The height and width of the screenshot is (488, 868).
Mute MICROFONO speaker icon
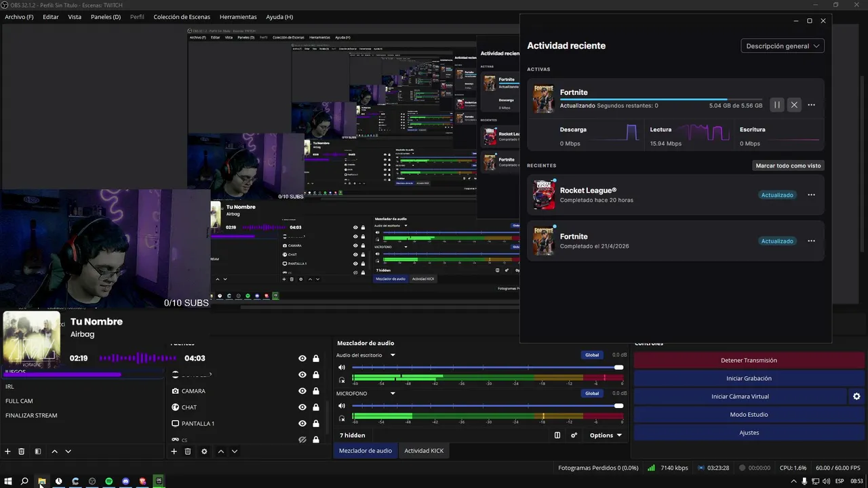tap(342, 406)
